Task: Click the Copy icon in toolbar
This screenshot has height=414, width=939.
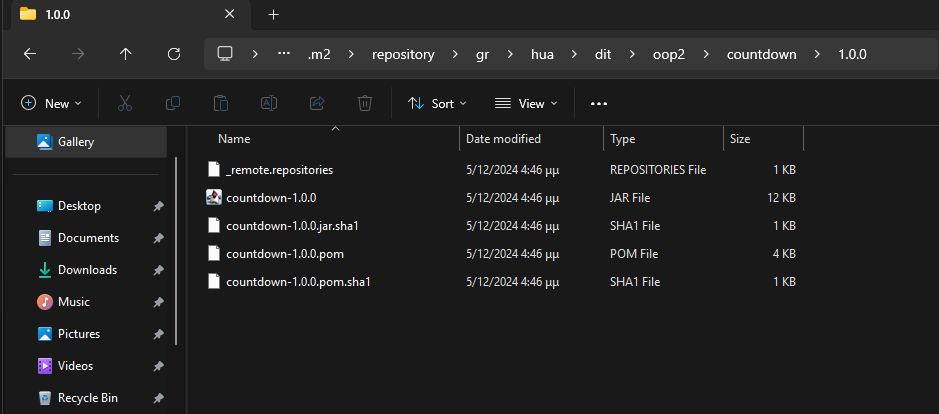Action: [x=172, y=103]
